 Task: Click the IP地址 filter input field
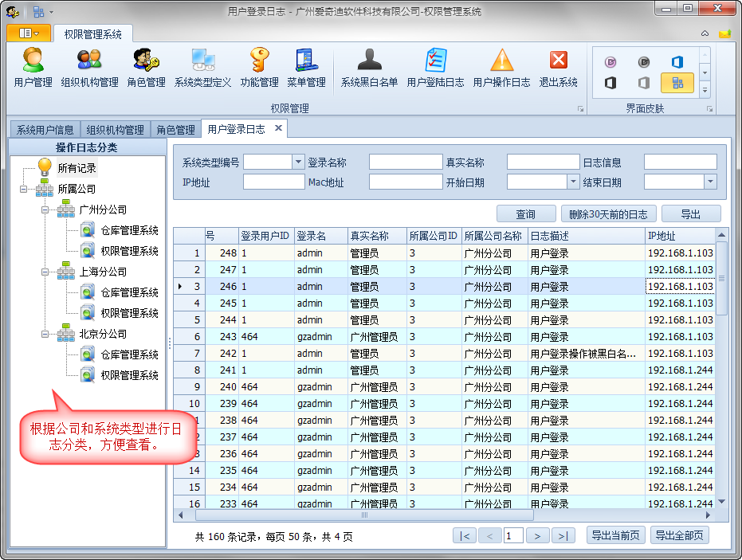coord(273,182)
